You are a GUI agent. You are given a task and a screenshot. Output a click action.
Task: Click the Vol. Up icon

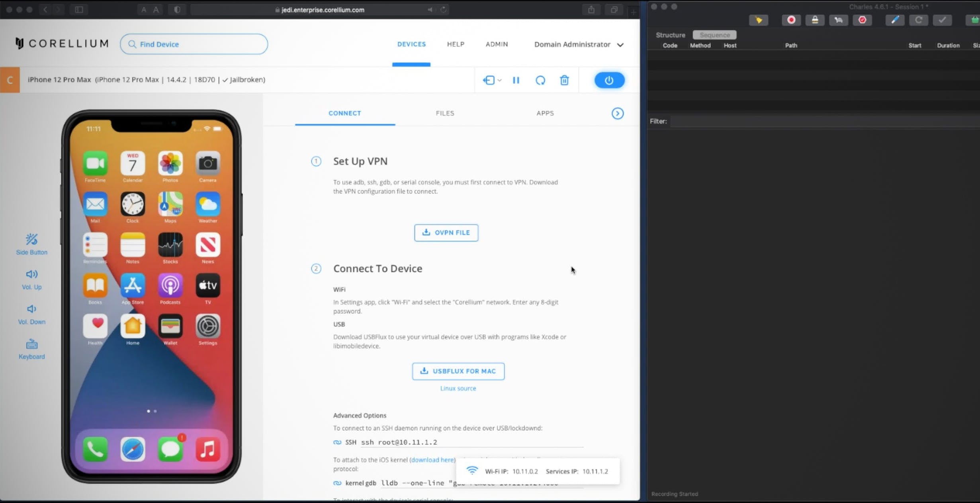(x=31, y=274)
